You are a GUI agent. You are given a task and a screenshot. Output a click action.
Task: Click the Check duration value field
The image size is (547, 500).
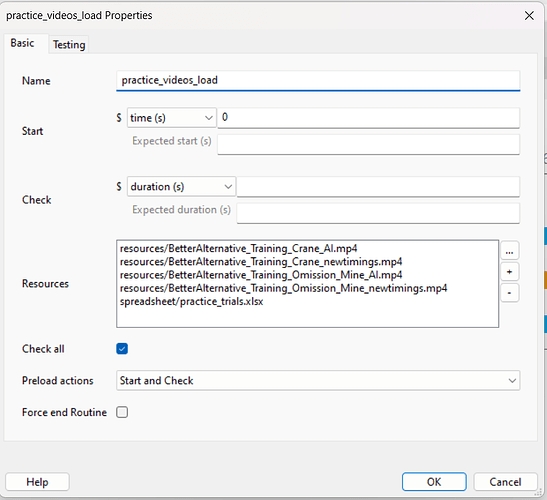coord(378,187)
